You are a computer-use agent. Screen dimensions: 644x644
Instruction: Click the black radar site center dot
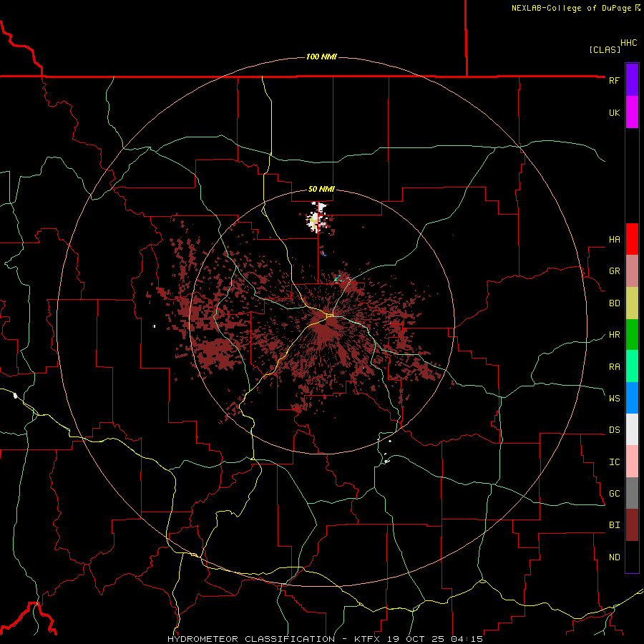(323, 323)
